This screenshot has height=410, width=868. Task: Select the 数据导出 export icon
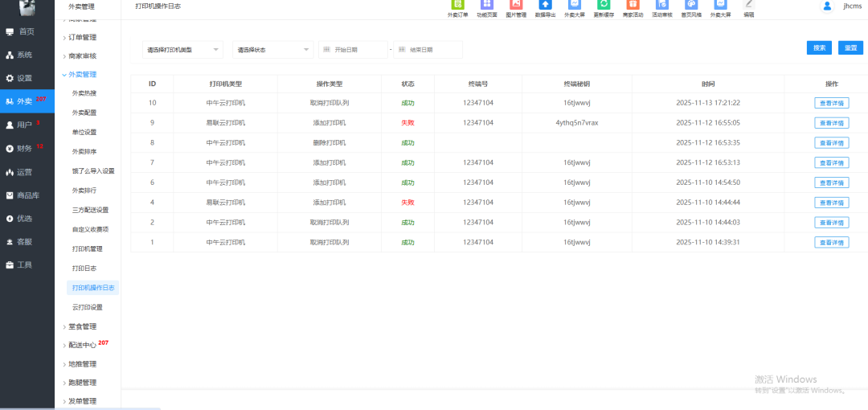point(545,6)
